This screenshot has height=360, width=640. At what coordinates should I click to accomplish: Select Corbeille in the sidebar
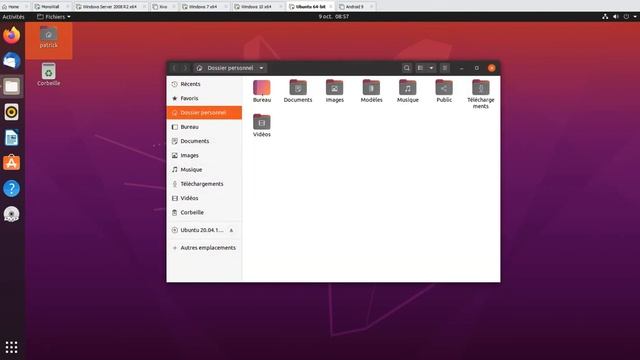point(204,213)
